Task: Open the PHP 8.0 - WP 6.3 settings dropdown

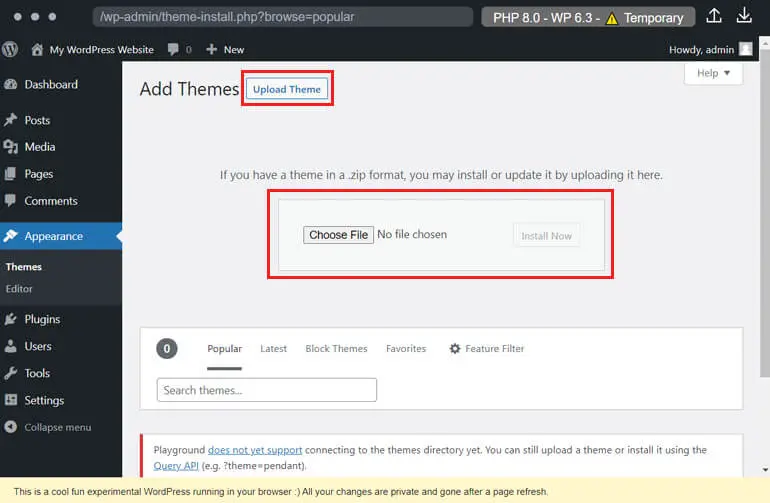Action: click(588, 17)
